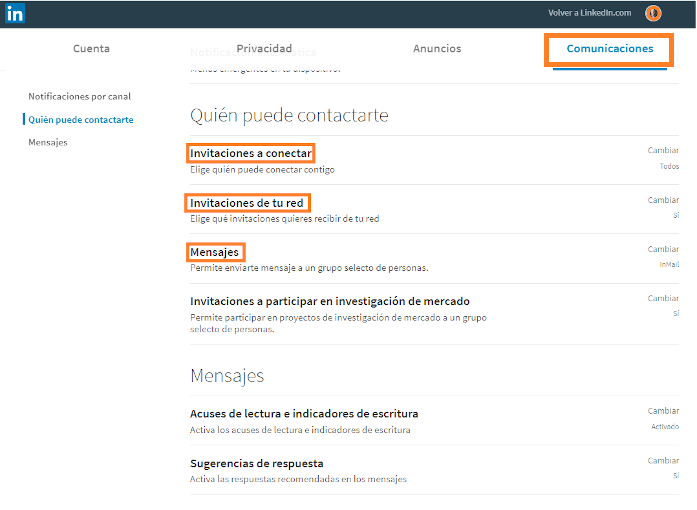Expand the Mensajes setting under Quién puede contactarte
Screen dimensions: 697x510
click(215, 252)
